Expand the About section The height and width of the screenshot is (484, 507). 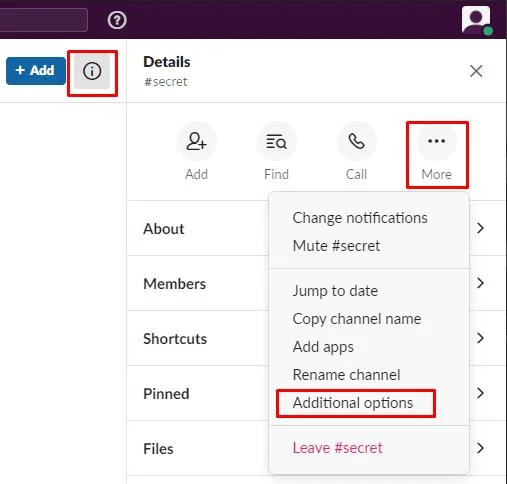click(x=316, y=228)
